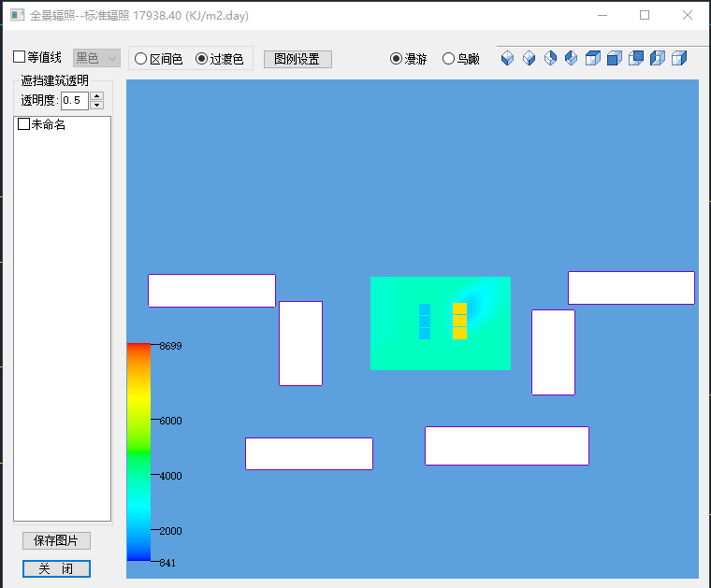This screenshot has height=588, width=711.
Task: Switch to southwest isometric view cube
Action: pyautogui.click(x=507, y=58)
